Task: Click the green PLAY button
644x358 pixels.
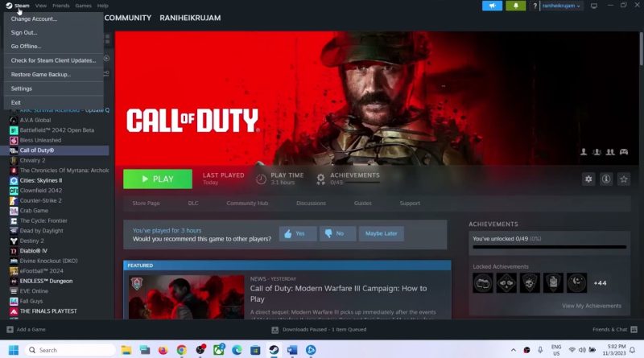Action: tap(158, 179)
